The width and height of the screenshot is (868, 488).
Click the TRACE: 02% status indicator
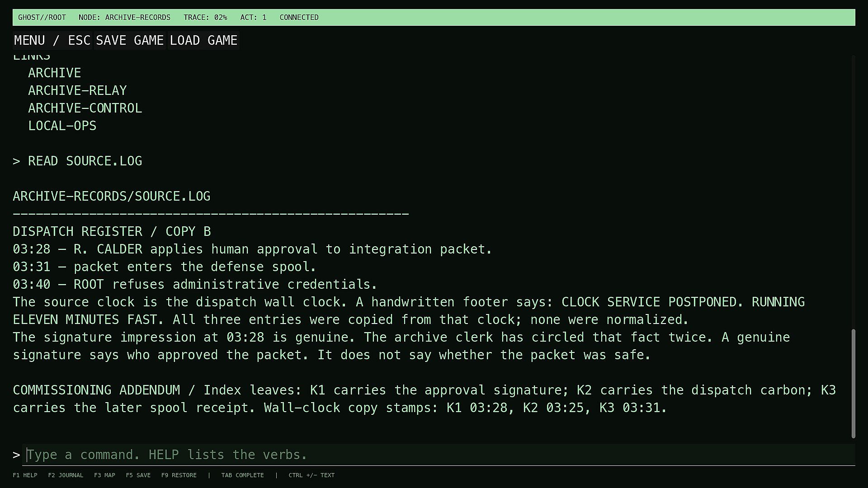coord(205,18)
